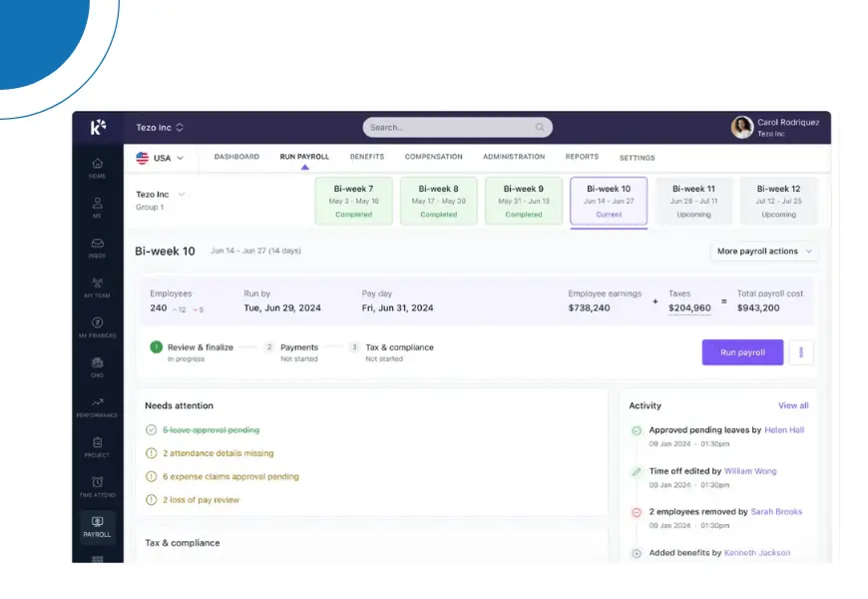
Task: Click the Tax & compliance section heading
Action: point(183,543)
